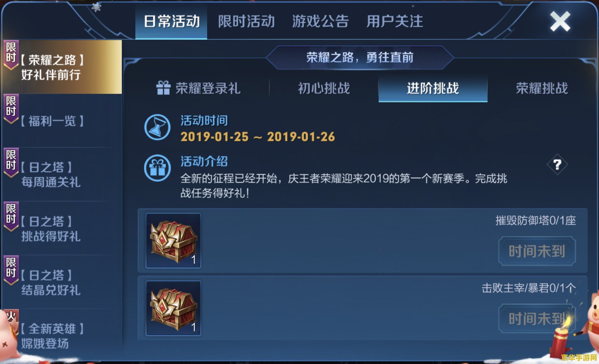Image resolution: width=599 pixels, height=364 pixels.
Task: Click the question mark help icon
Action: click(x=557, y=164)
